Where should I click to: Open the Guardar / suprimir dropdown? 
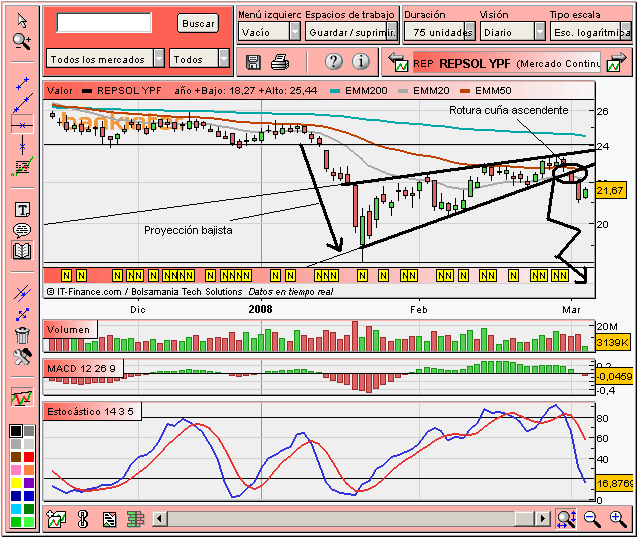click(x=351, y=31)
